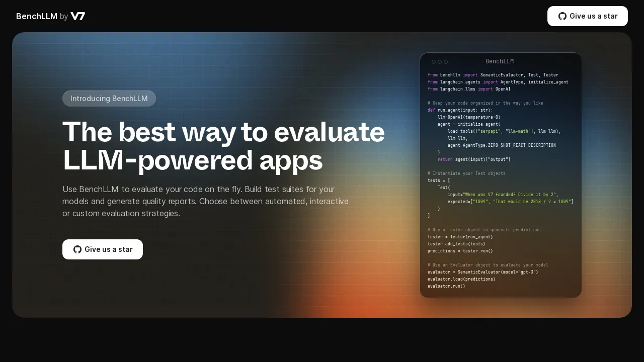The height and width of the screenshot is (362, 644).
Task: Click the line starting "expected=["1009""
Action: 511,202
